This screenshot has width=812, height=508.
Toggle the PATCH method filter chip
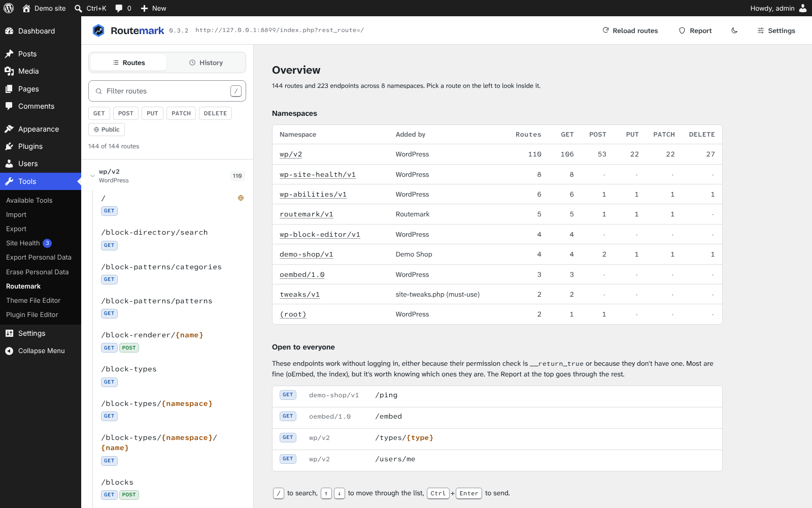pyautogui.click(x=181, y=113)
